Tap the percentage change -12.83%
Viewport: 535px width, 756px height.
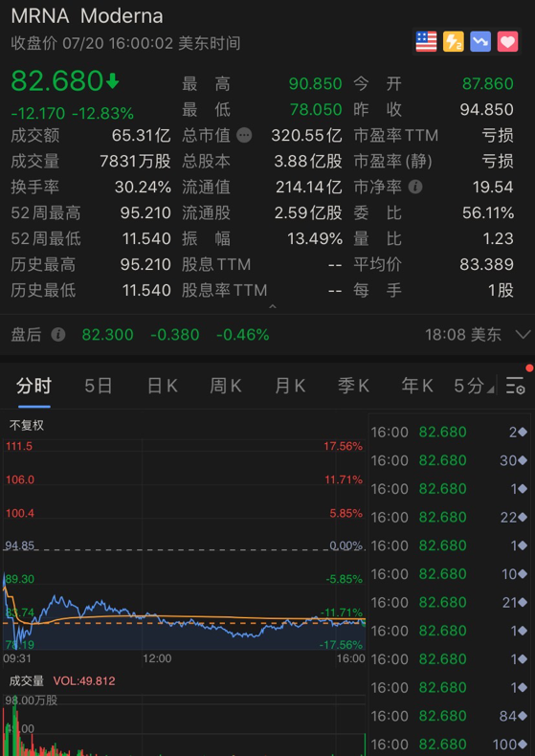pos(102,113)
